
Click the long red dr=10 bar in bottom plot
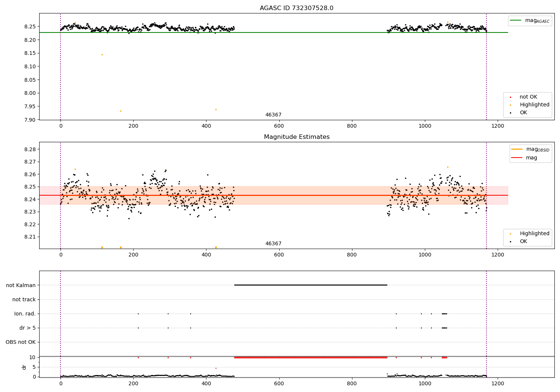[311, 357]
